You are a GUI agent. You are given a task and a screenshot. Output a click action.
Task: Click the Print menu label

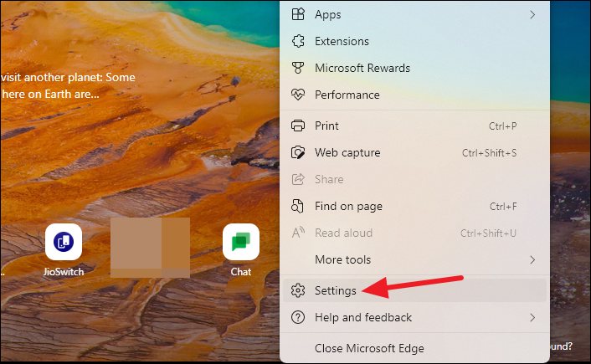326,126
